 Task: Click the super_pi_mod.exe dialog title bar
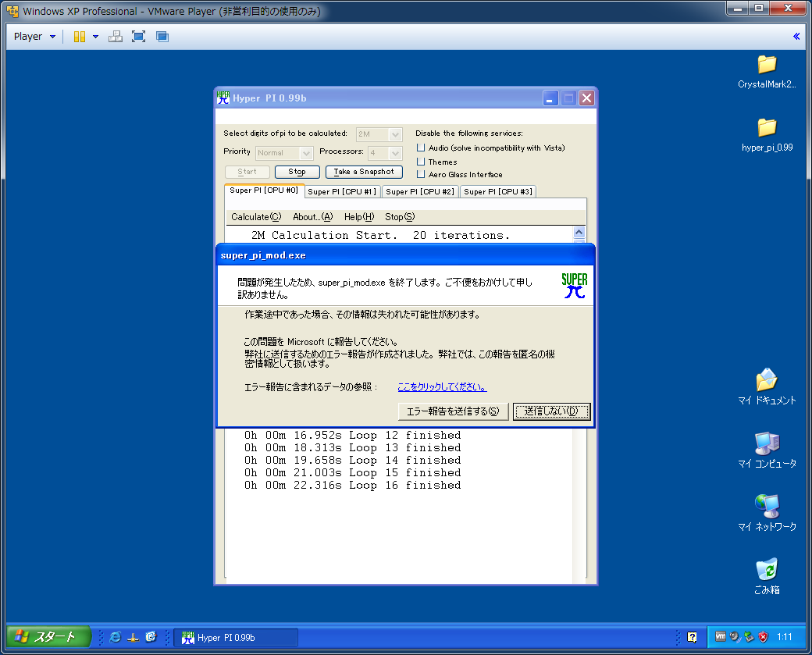405,255
